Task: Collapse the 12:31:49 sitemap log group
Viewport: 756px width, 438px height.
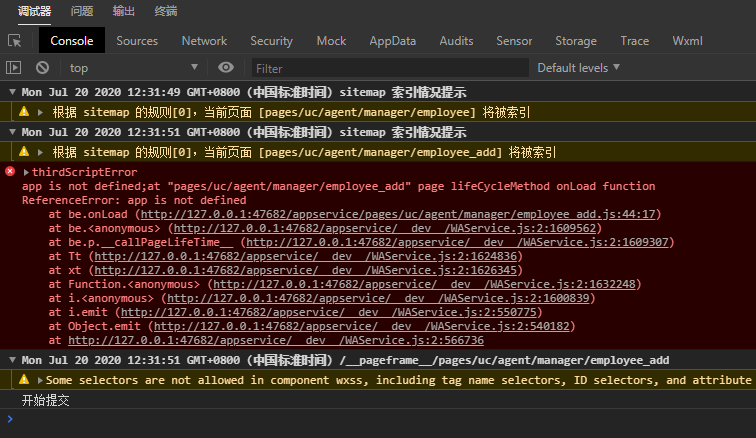Action: tap(13, 92)
